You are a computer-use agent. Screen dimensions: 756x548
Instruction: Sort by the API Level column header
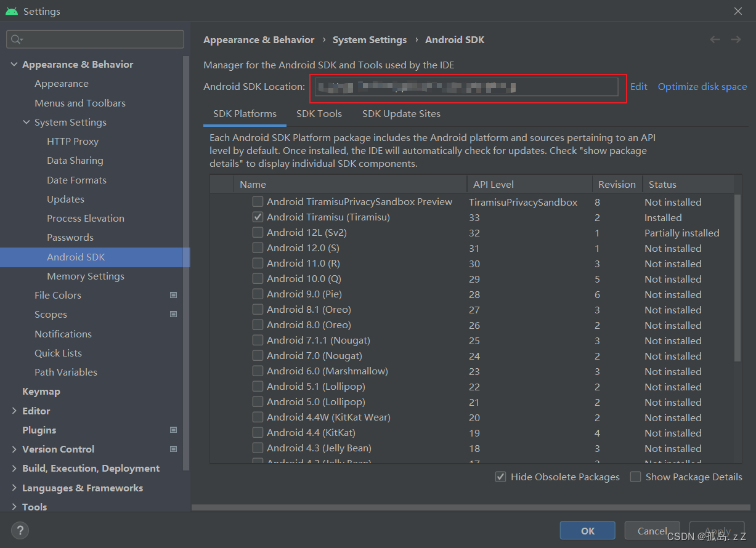click(x=529, y=185)
